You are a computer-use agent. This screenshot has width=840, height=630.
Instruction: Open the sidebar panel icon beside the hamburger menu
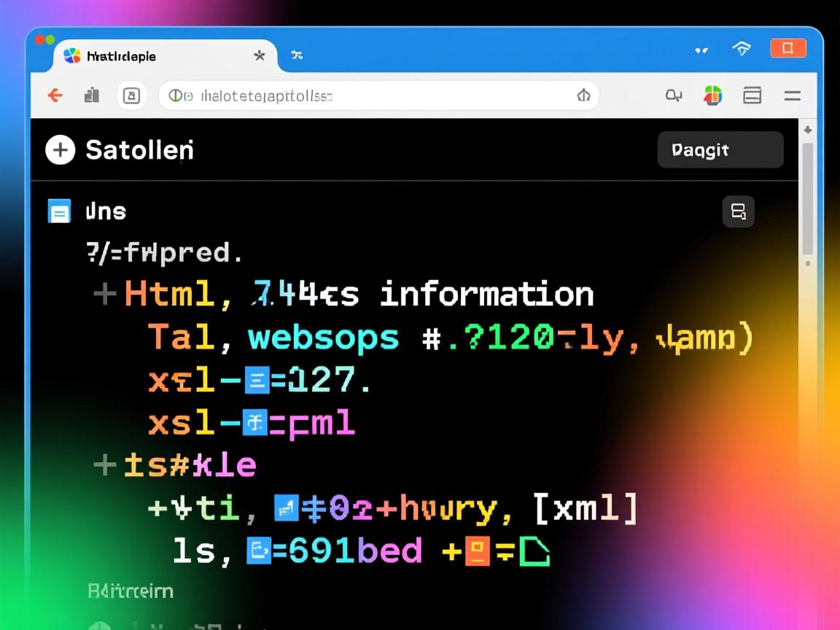click(752, 96)
